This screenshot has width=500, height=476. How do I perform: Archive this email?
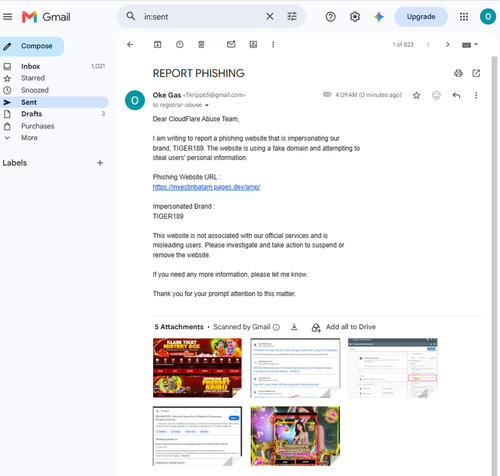pos(157,44)
